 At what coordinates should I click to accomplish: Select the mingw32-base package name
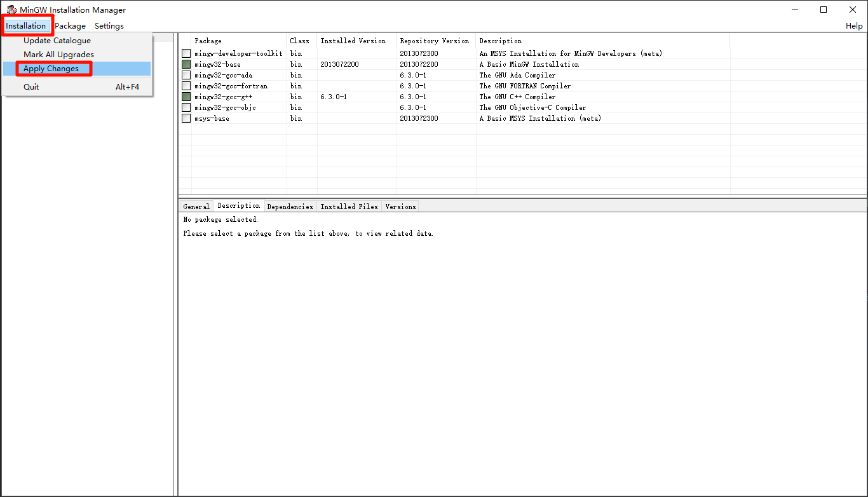tap(217, 64)
